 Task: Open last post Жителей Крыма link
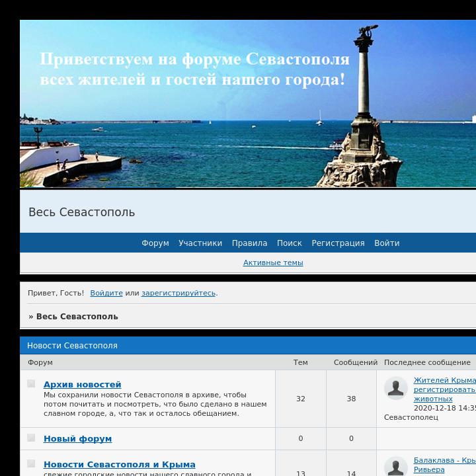445,389
